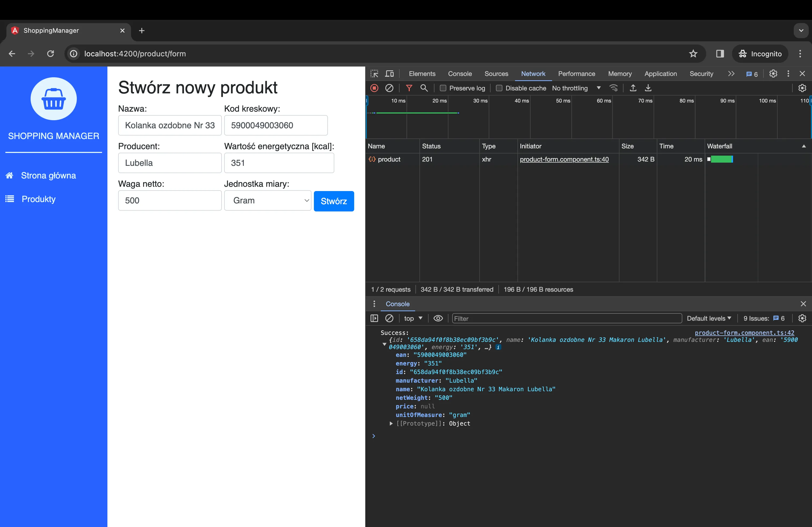The image size is (812, 527).
Task: Create live expression eye icon
Action: tap(438, 319)
